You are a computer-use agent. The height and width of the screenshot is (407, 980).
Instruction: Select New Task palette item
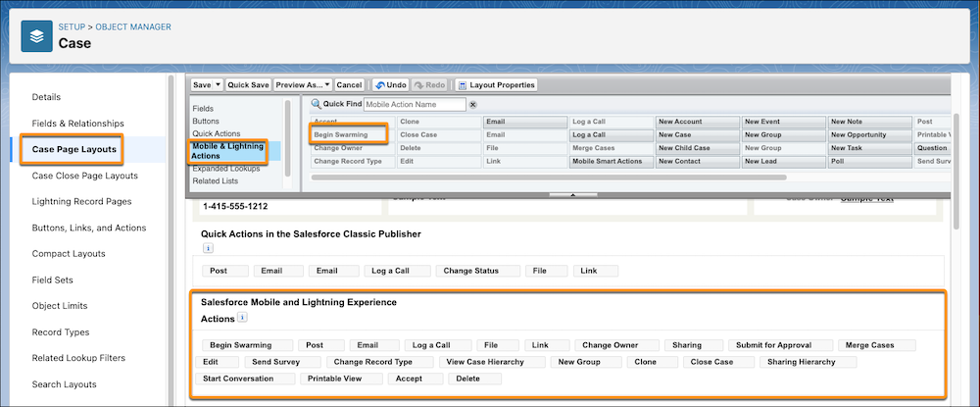tap(870, 148)
